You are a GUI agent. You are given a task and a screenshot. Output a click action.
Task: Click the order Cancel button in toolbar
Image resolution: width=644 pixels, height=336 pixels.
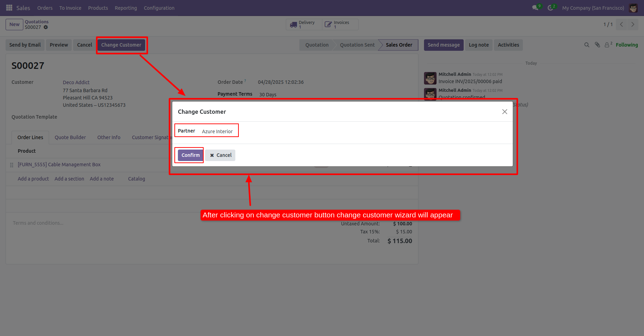point(85,45)
